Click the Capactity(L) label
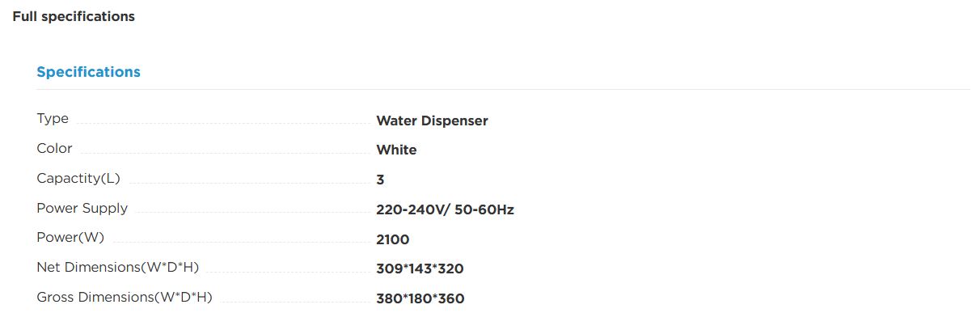The image size is (980, 313). (x=78, y=179)
